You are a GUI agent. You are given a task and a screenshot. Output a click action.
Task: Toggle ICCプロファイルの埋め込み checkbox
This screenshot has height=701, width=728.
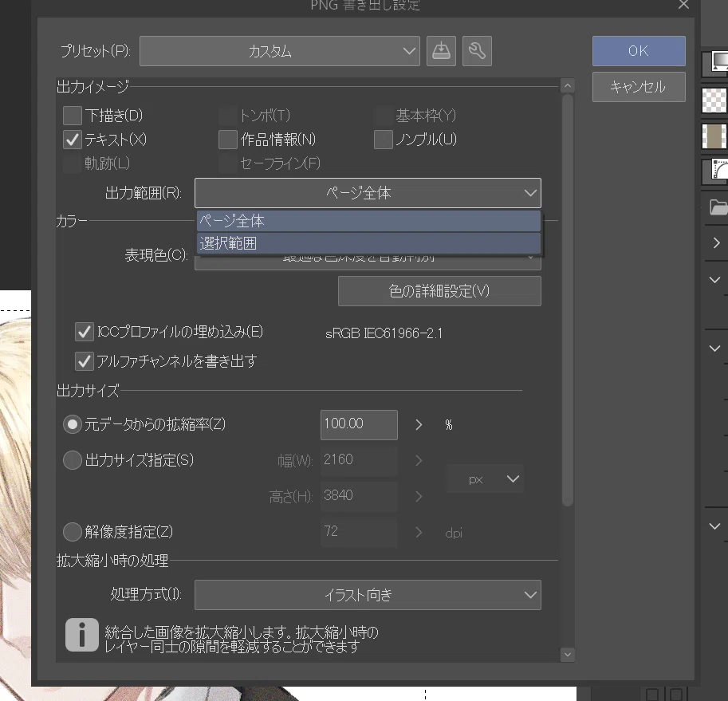(84, 332)
